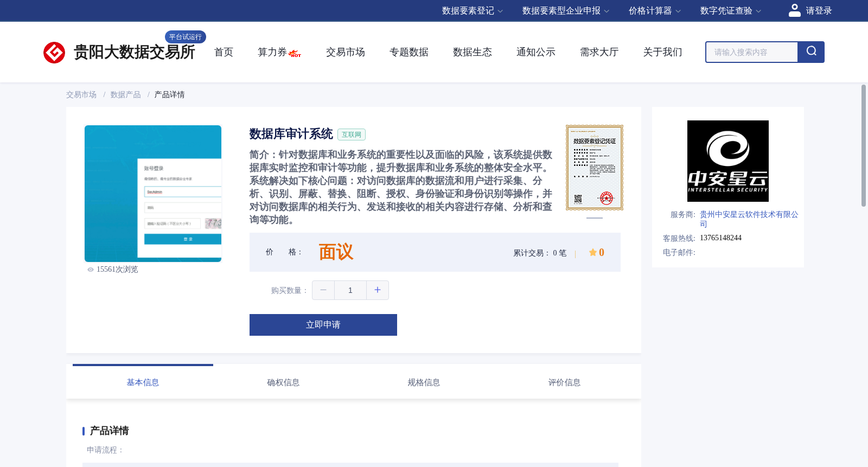Open the 数据要素登记凭证 certificate image
The height and width of the screenshot is (467, 868).
coord(595,168)
